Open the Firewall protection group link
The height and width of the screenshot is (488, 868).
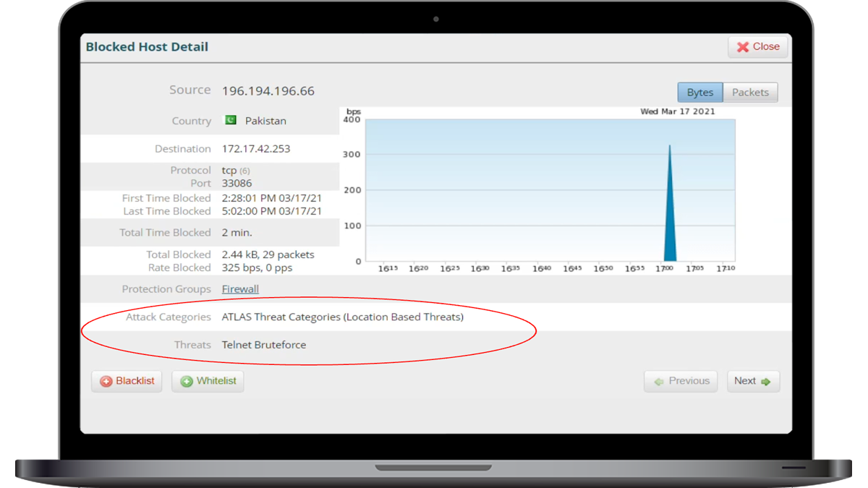240,288
